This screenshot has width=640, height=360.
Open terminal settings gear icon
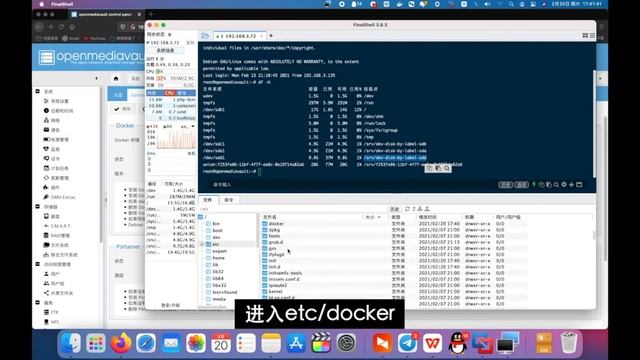[564, 184]
